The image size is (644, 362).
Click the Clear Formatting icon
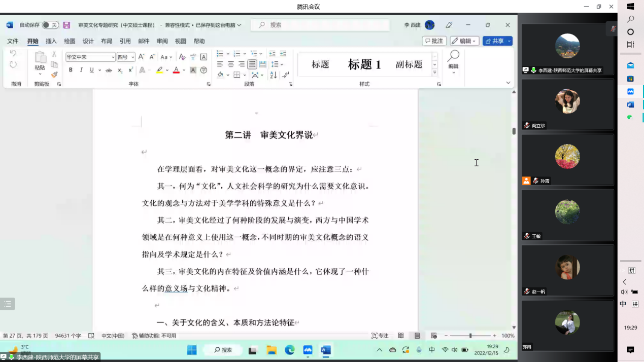tap(182, 57)
